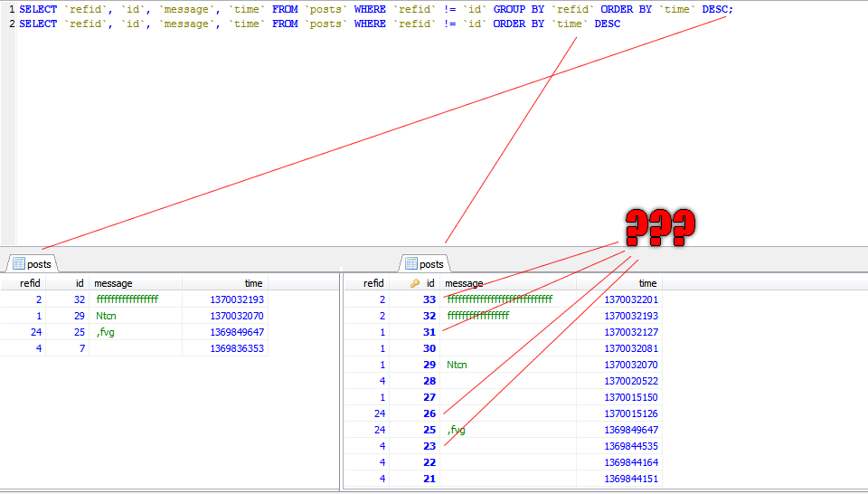The image size is (868, 494).
Task: Select the right posts result tab
Action: [x=424, y=264]
